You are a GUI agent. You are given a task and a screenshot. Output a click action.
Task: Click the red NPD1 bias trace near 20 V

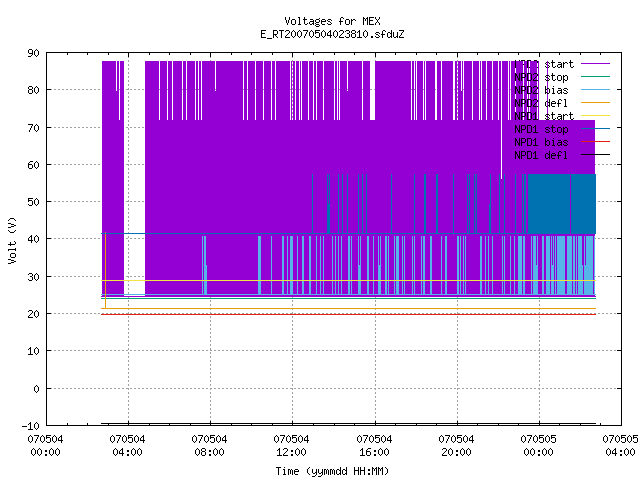coord(349,314)
